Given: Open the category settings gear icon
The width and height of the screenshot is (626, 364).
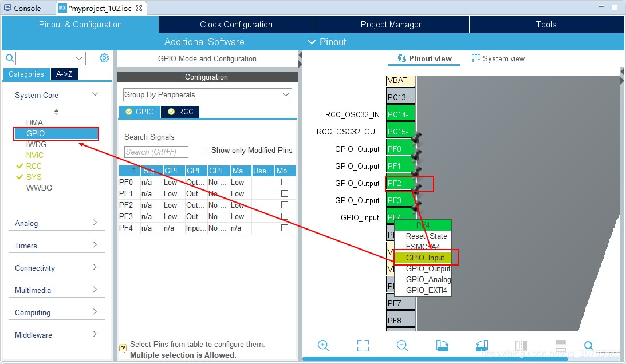Looking at the screenshot, I should [104, 58].
